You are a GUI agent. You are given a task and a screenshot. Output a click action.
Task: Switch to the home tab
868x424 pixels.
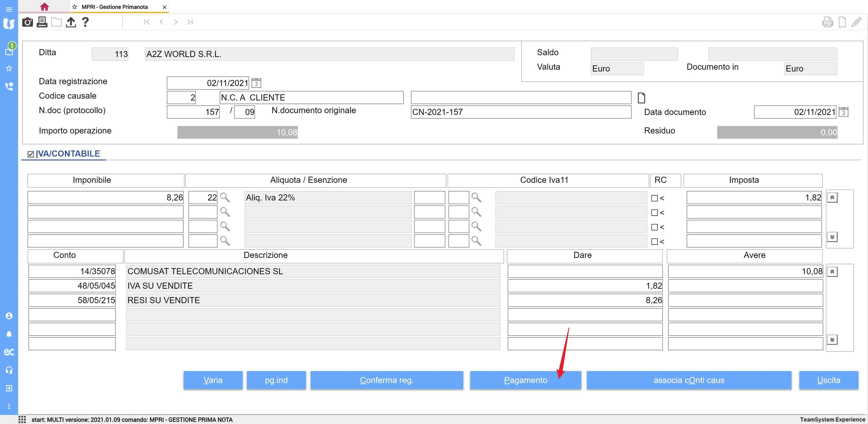44,7
